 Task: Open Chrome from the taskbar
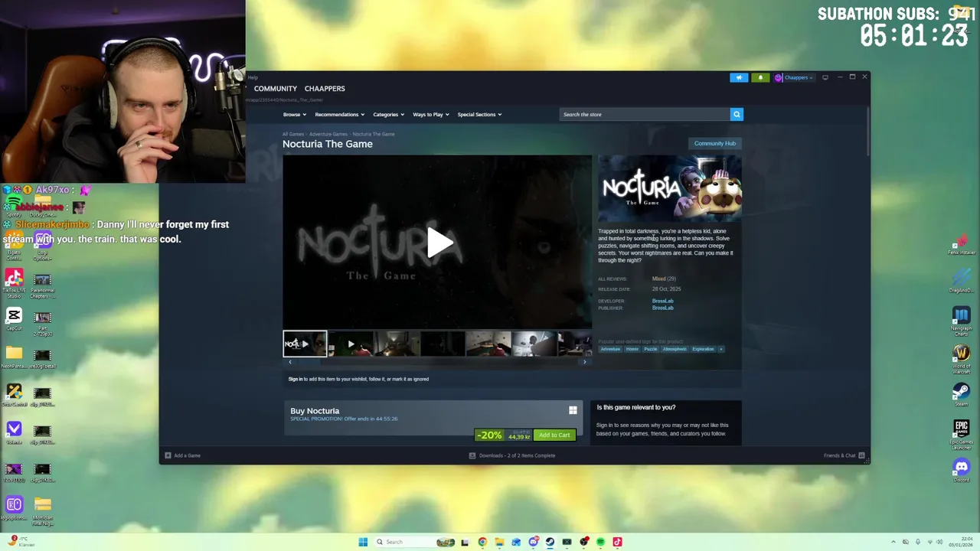tap(482, 542)
